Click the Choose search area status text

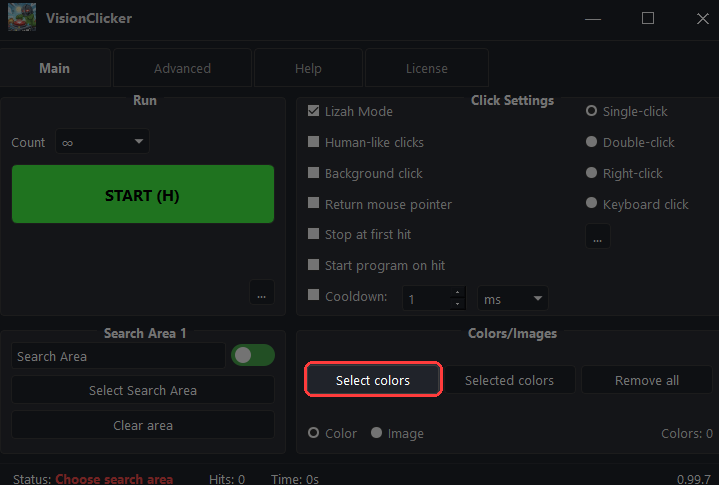pyautogui.click(x=114, y=479)
